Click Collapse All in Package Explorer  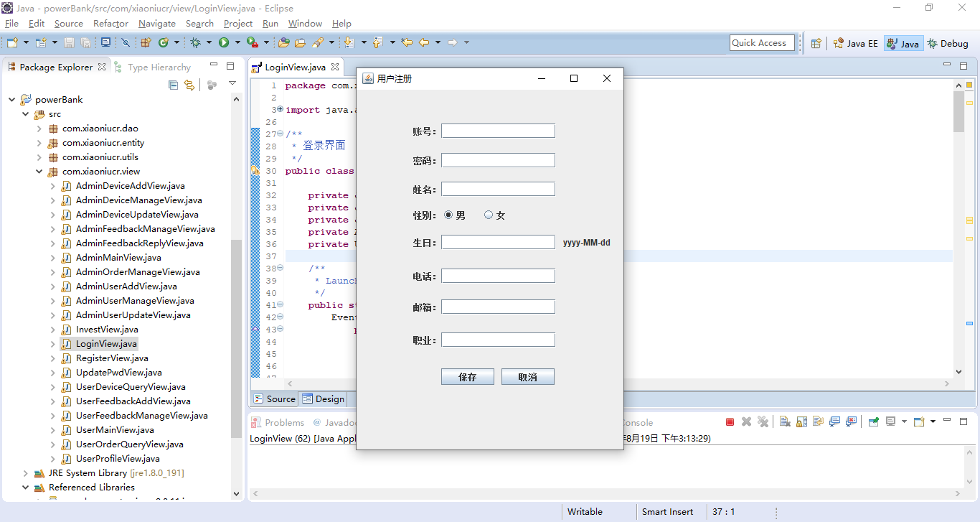tap(173, 85)
